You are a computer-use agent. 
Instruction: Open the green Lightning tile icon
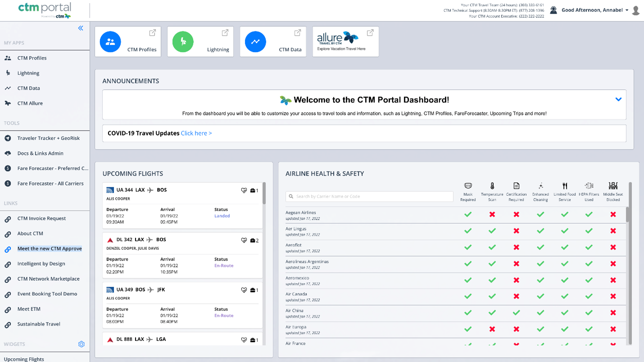[183, 42]
